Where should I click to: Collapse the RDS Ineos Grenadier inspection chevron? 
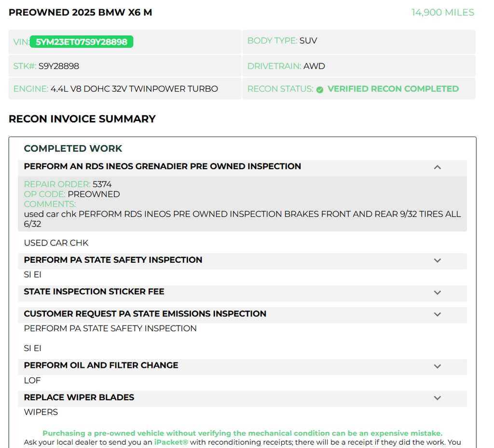pos(437,167)
